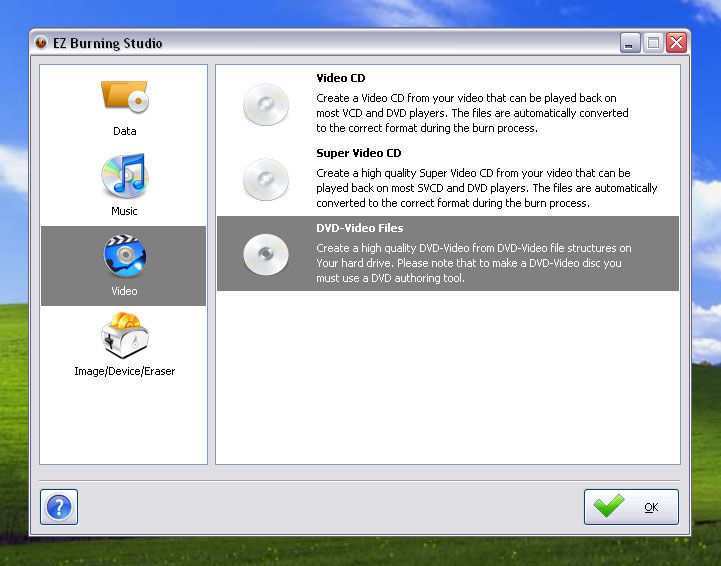Image resolution: width=721 pixels, height=566 pixels.
Task: Close the EZ Burning Studio window
Action: tap(676, 43)
